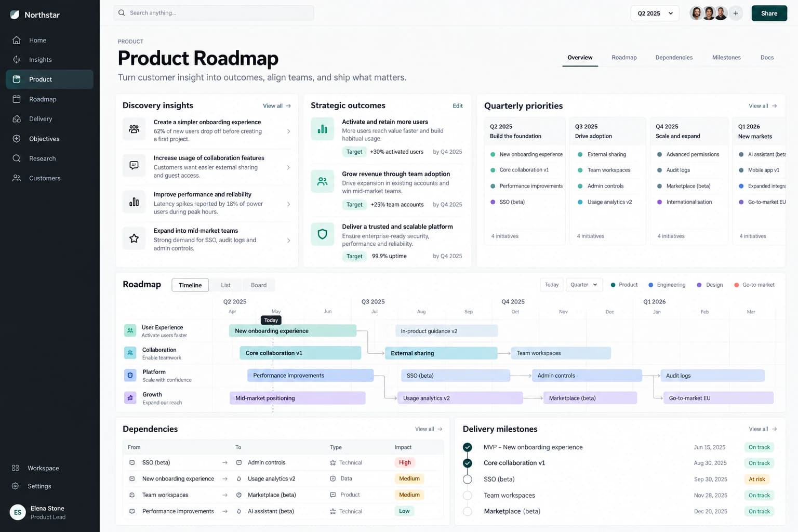Switch to the Roadmap tab

coord(624,58)
